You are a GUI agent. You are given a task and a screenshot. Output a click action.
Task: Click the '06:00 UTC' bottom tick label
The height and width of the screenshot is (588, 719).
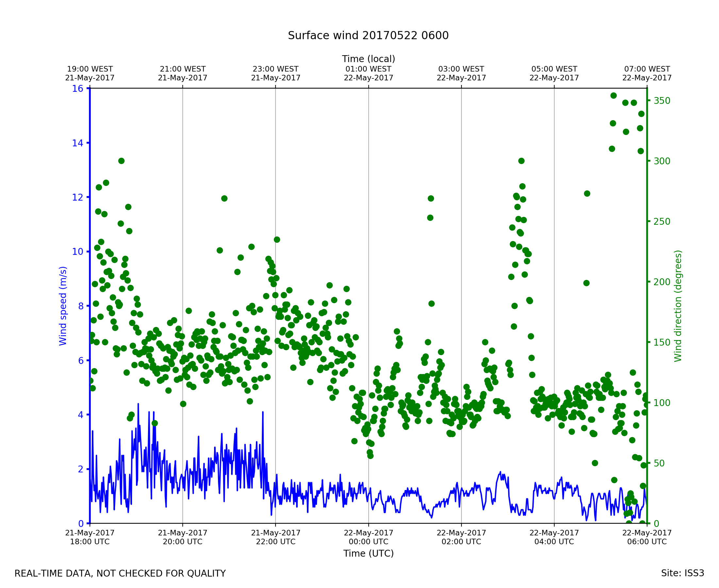click(x=647, y=541)
